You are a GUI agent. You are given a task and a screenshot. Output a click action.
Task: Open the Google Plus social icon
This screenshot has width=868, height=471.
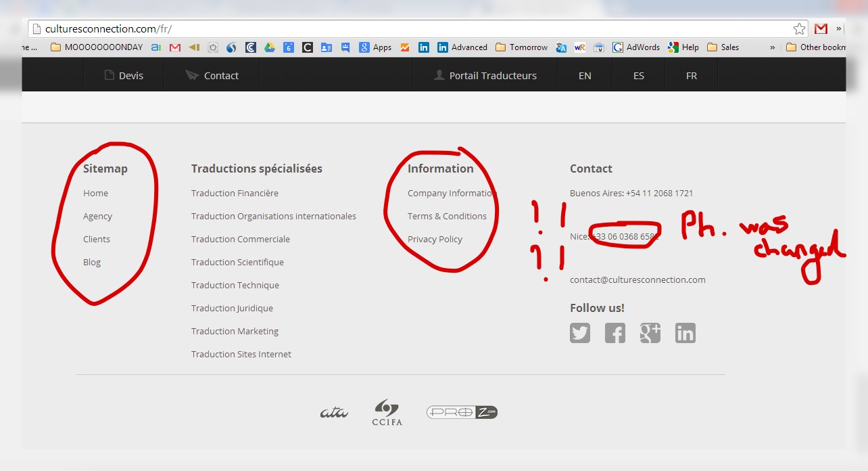650,333
